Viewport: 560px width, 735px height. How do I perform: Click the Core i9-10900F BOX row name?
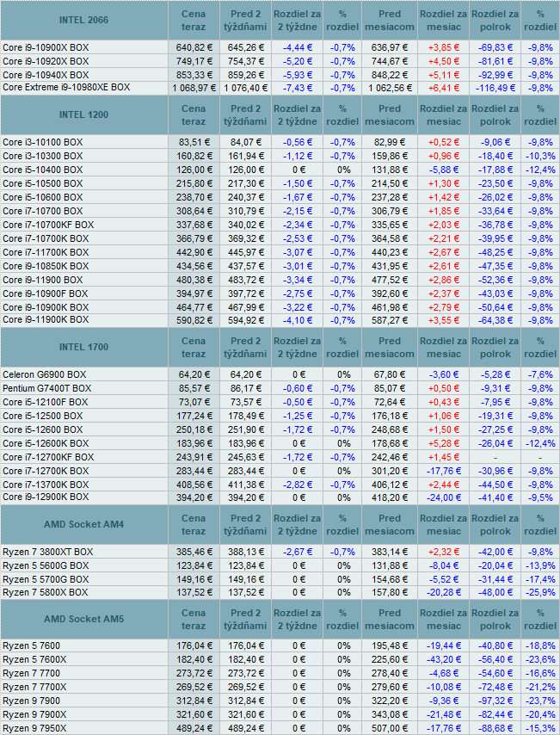click(45, 293)
